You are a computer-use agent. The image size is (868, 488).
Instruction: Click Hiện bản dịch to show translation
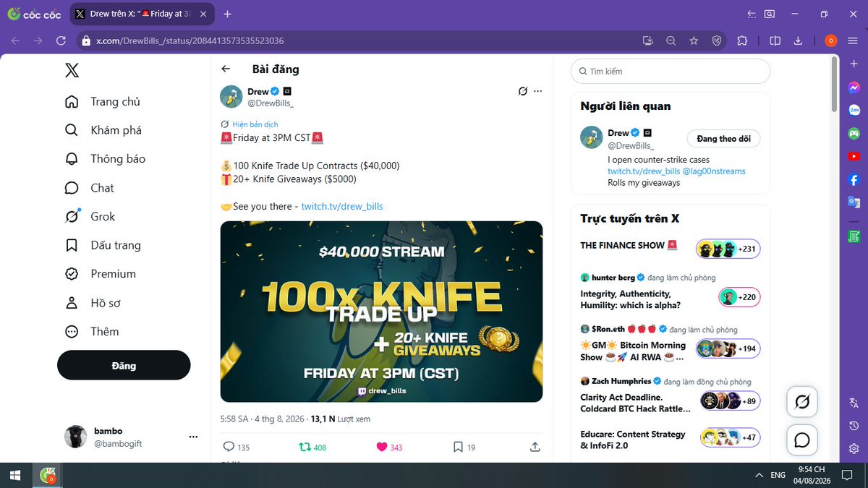pyautogui.click(x=255, y=124)
